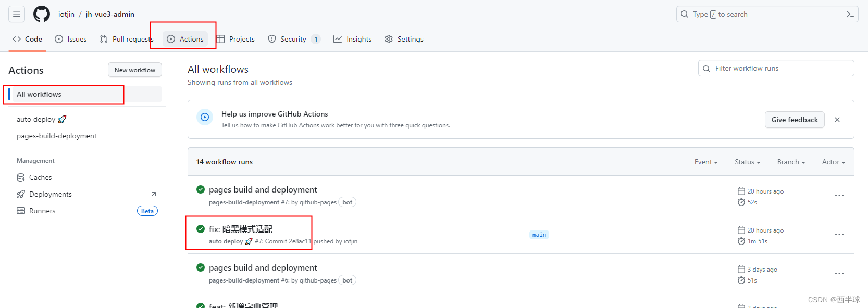Viewport: 868px width, 308px height.
Task: Click the New workflow button
Action: 135,70
